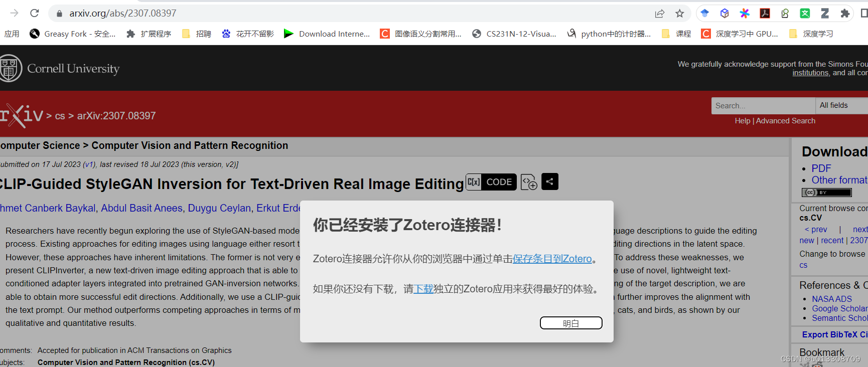Click the lock icon in address bar
868x367 pixels.
coord(59,14)
